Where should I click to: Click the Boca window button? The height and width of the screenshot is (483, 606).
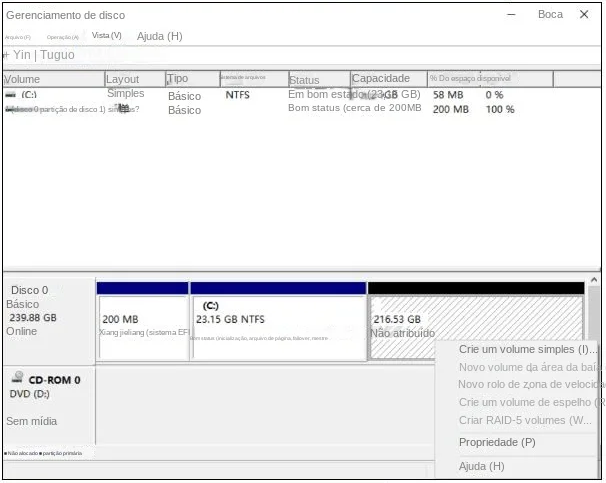[550, 15]
